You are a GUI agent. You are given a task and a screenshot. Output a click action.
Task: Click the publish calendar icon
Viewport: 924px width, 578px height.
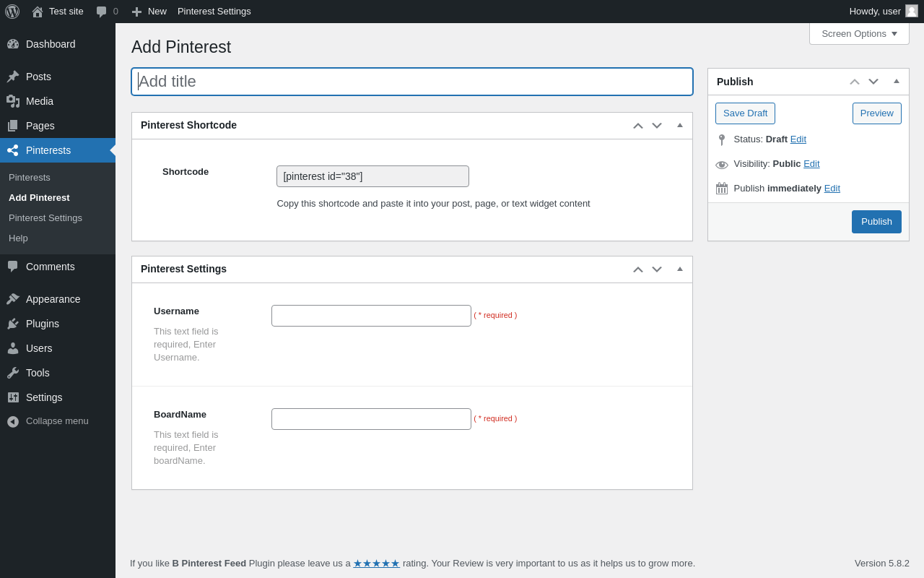point(722,189)
